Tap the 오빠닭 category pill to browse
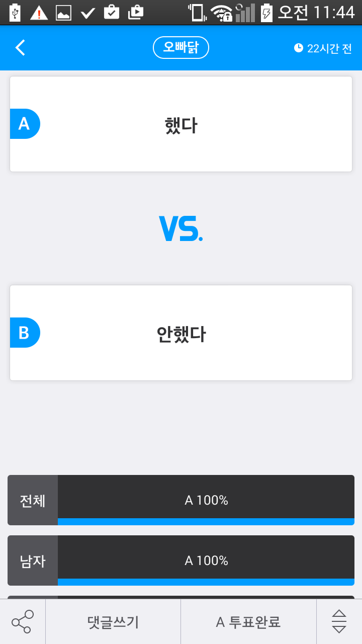Screen dimensions: 362x644 pos(181,47)
